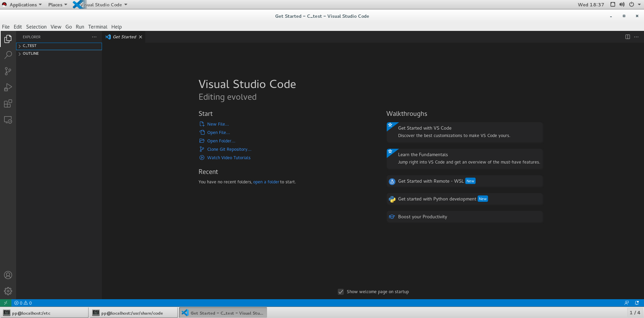This screenshot has width=644, height=318.
Task: Open Get Started with VS Code walkthrough
Action: point(465,132)
